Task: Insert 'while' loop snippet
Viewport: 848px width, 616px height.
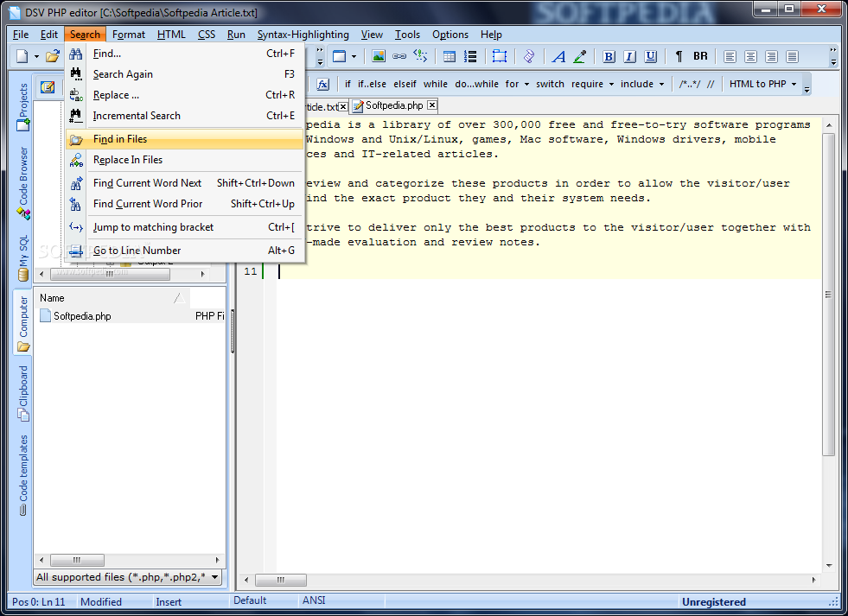Action: click(x=436, y=85)
